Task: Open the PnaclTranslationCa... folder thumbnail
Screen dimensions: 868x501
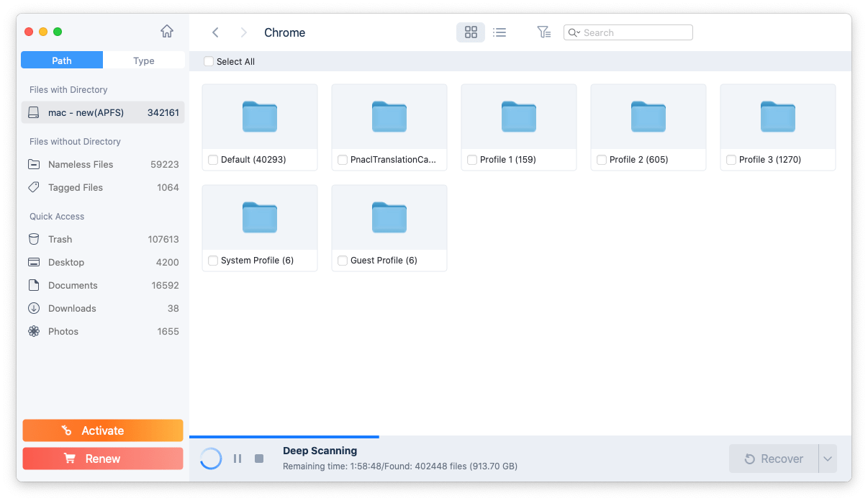Action: coord(389,117)
